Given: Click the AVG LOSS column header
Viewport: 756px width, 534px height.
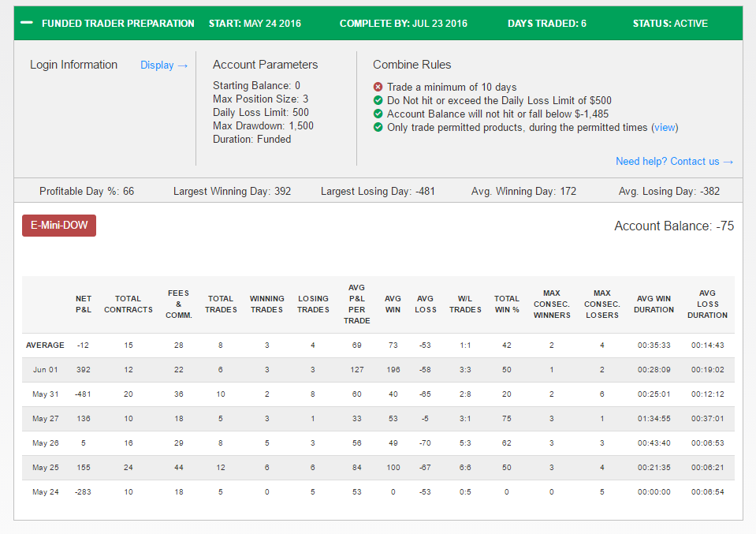Looking at the screenshot, I should (425, 304).
